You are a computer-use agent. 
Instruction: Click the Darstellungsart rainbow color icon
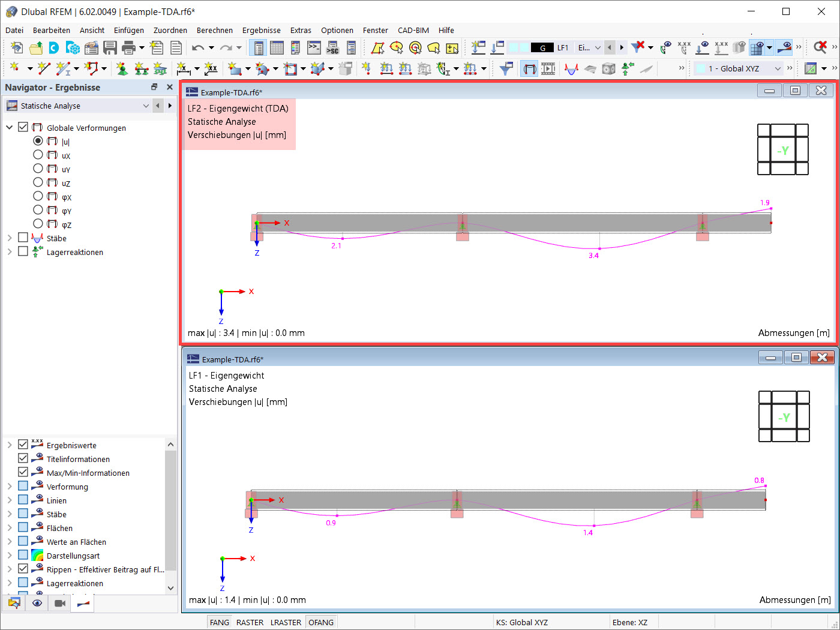coord(37,555)
